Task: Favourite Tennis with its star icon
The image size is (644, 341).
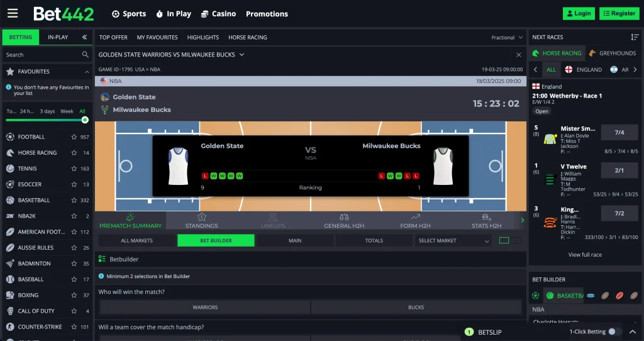Action: pyautogui.click(x=74, y=169)
